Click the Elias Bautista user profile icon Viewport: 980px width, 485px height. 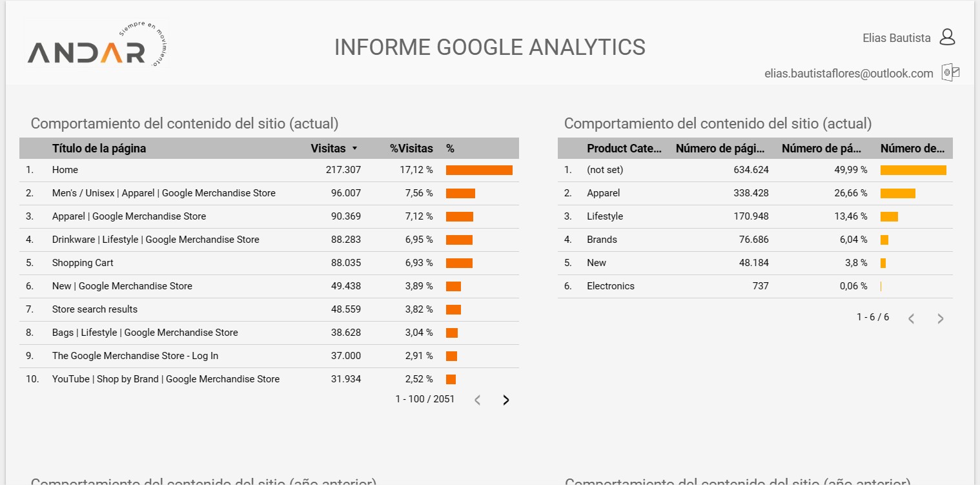click(946, 37)
